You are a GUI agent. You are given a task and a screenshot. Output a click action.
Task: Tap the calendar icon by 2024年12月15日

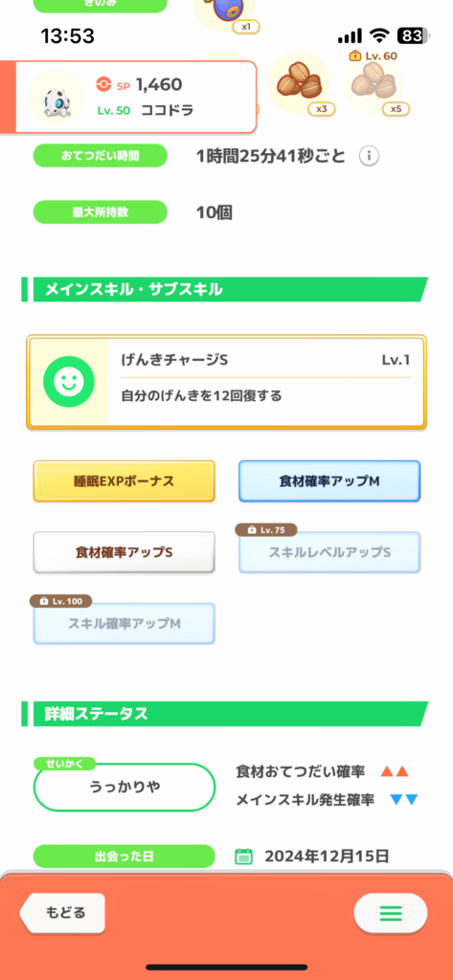coord(243,856)
